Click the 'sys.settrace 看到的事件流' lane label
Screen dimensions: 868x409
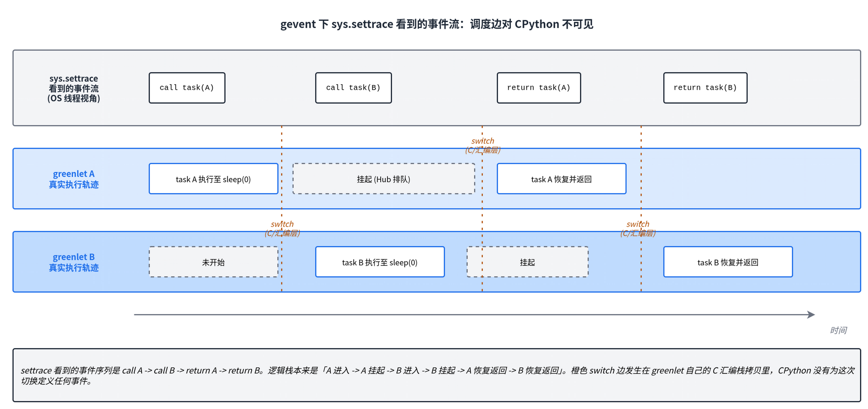74,88
